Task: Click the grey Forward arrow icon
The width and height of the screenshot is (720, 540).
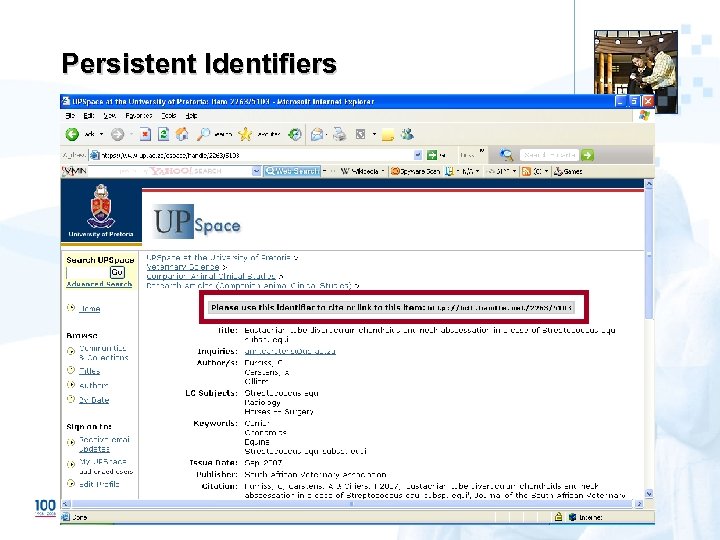Action: [x=118, y=134]
